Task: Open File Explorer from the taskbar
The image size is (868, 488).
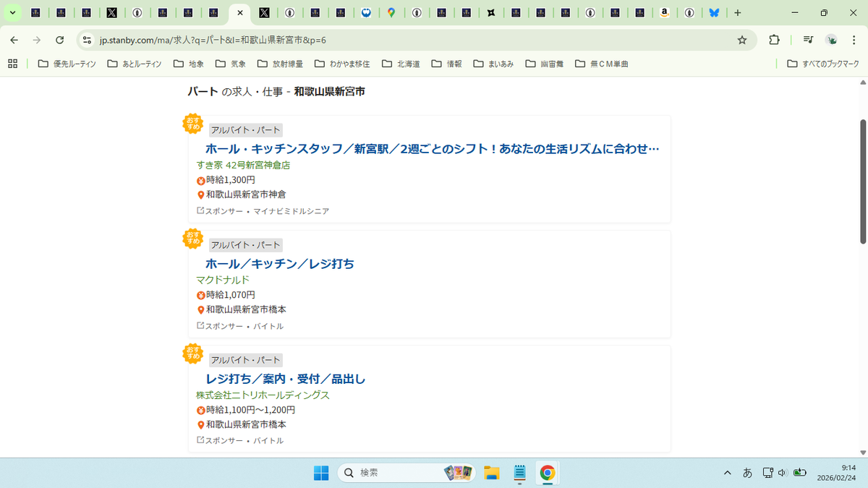Action: click(492, 473)
